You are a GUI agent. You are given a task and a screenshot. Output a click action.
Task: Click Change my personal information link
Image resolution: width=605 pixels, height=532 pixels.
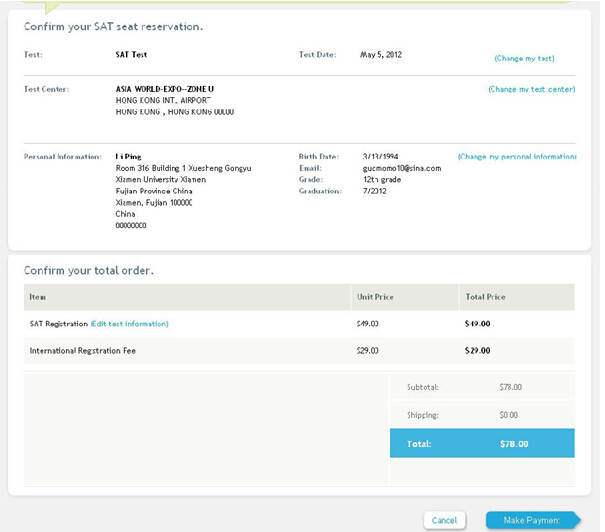[517, 157]
